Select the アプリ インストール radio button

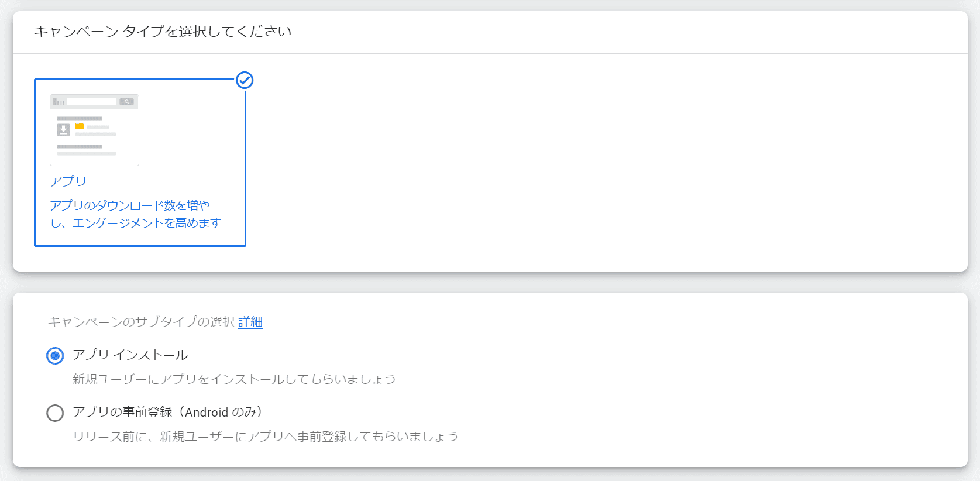(x=55, y=356)
